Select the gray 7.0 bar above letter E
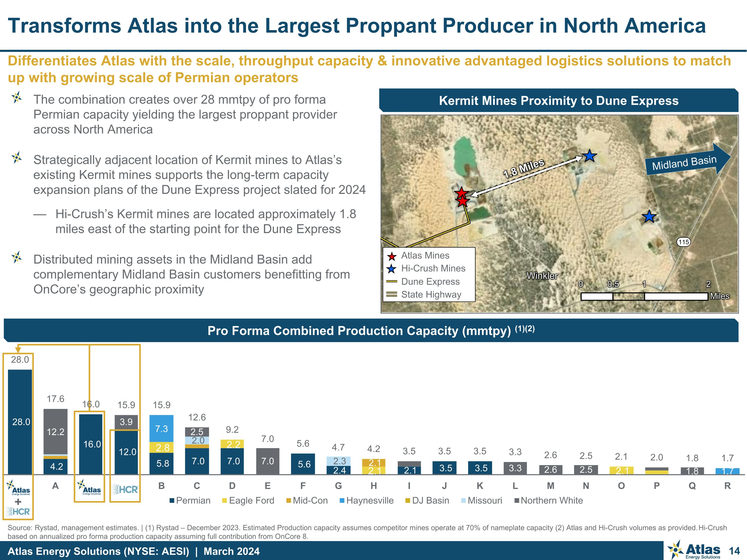The image size is (747, 560). 267,461
